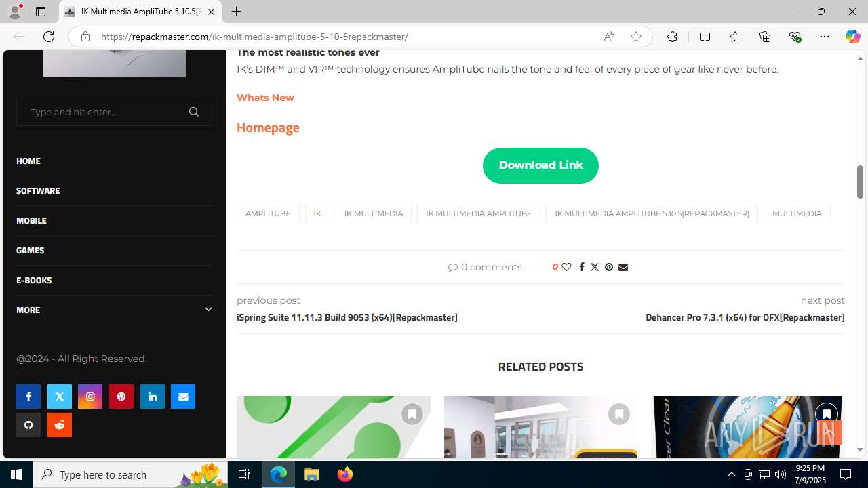Bookmark the second related post thumbnail

tap(619, 414)
